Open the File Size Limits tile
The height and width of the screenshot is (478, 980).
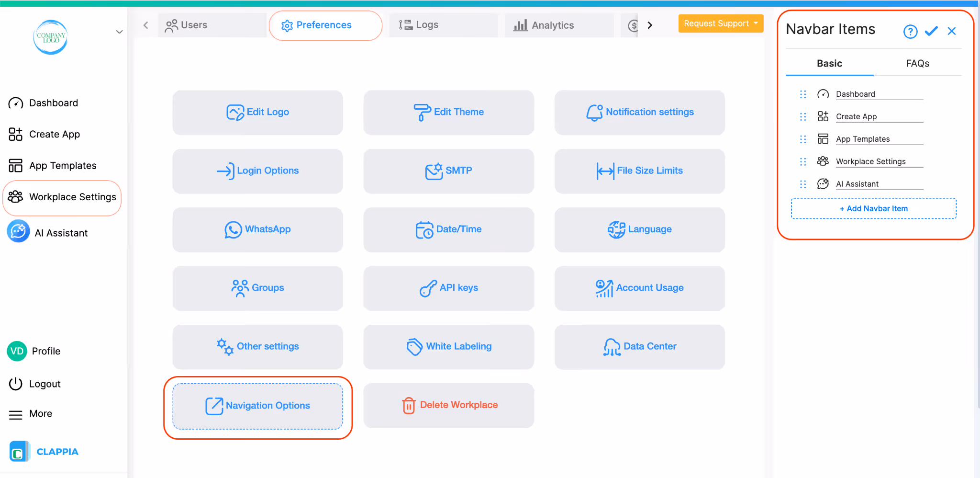pos(639,171)
